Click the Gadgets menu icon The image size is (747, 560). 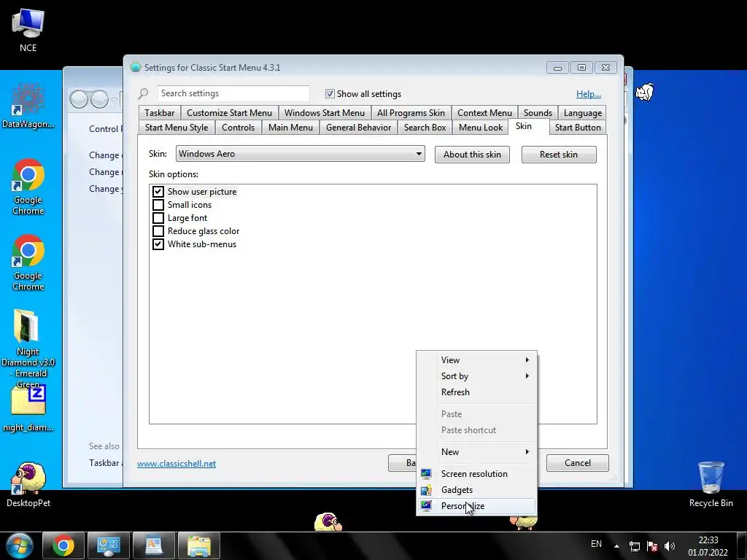pyautogui.click(x=426, y=490)
